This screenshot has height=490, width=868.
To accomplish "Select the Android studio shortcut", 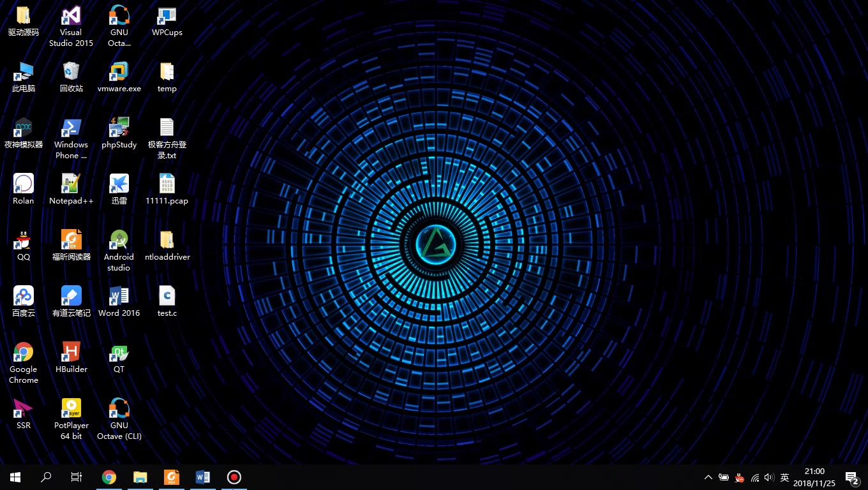I will click(x=119, y=241).
